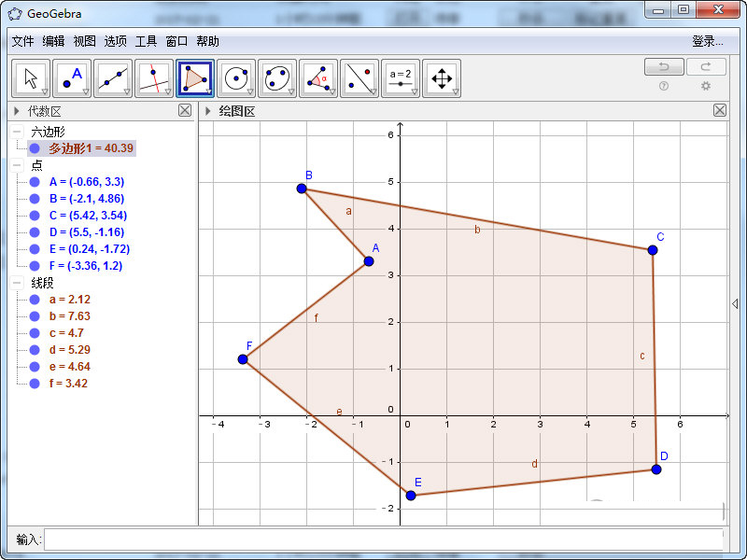Pick the Perpendicular line tool
Viewport: 747px width, 560px height.
click(154, 78)
